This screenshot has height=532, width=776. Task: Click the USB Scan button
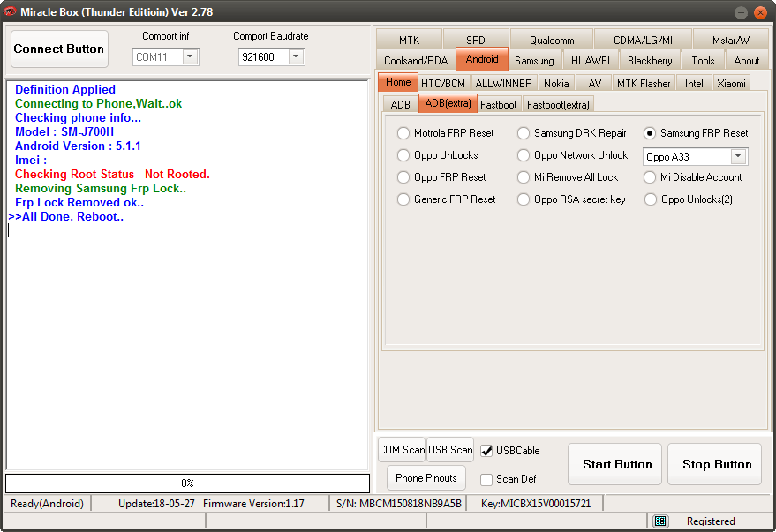coord(450,449)
